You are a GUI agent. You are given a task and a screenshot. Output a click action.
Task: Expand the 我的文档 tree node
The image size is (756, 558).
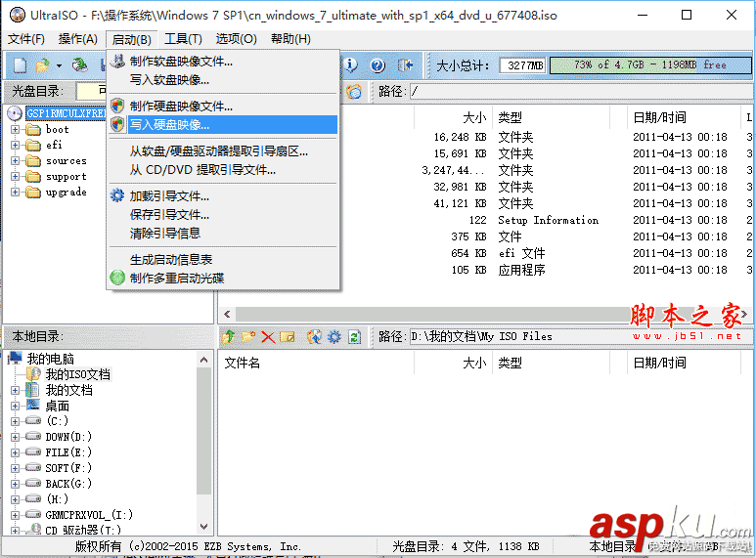pyautogui.click(x=16, y=390)
